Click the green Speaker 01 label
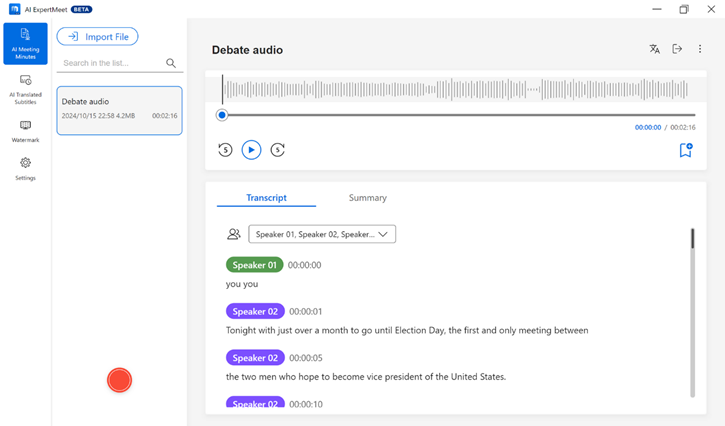The width and height of the screenshot is (725, 426). 254,265
